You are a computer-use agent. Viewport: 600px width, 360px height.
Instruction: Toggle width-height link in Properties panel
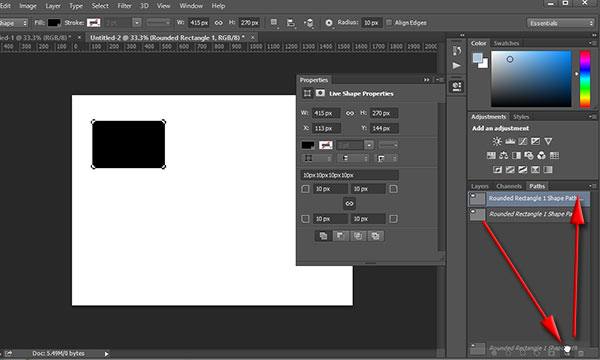coord(350,113)
